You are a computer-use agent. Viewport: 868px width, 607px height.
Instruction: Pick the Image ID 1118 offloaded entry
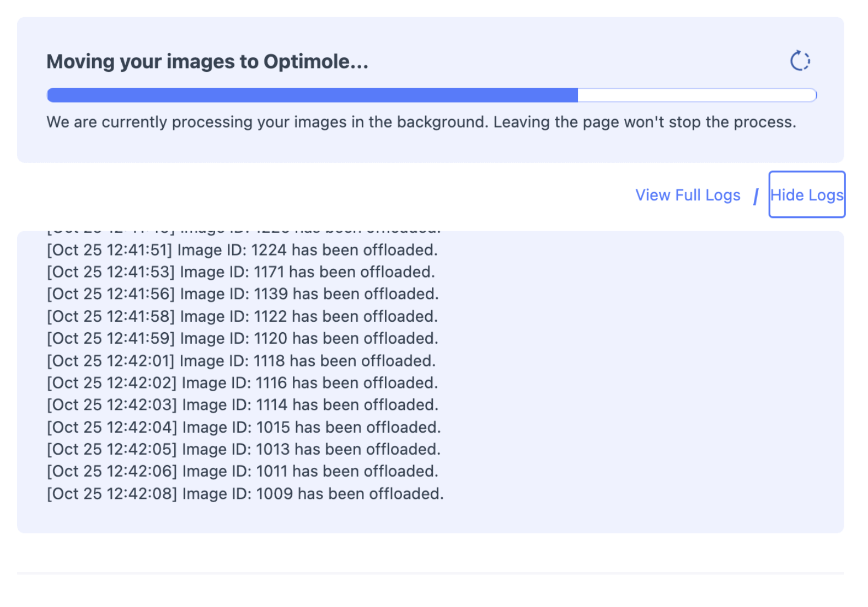coord(241,361)
